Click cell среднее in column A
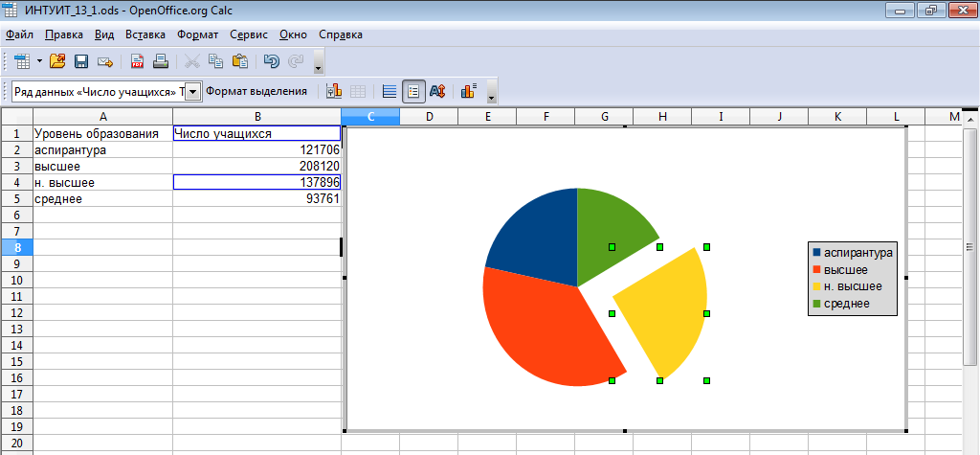980x455 pixels. (103, 198)
